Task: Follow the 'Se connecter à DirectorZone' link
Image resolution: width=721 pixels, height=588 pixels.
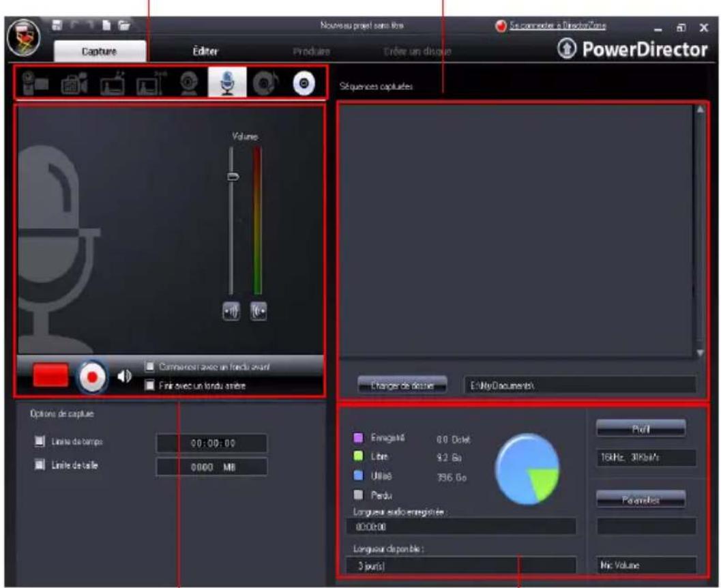Action: pos(558,26)
